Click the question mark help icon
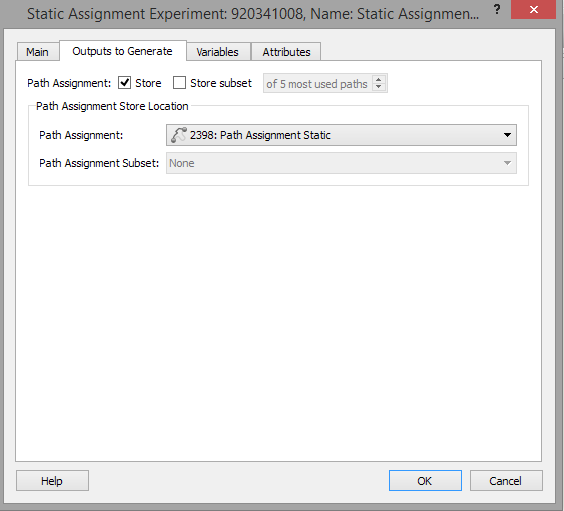564x511 pixels. click(497, 9)
